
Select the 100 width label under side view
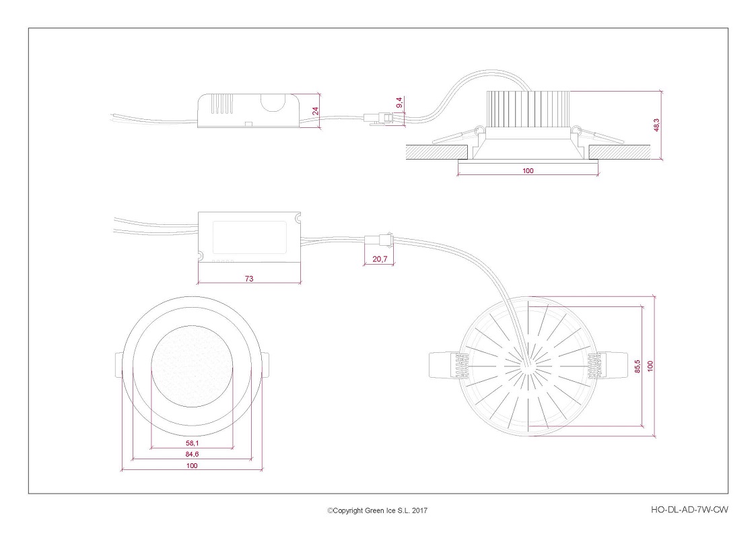(x=528, y=170)
